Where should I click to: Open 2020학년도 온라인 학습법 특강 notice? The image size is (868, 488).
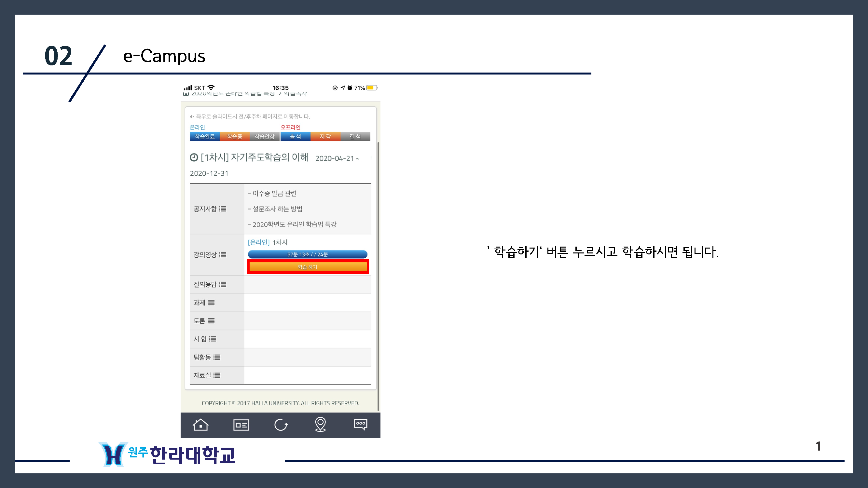pyautogui.click(x=294, y=224)
